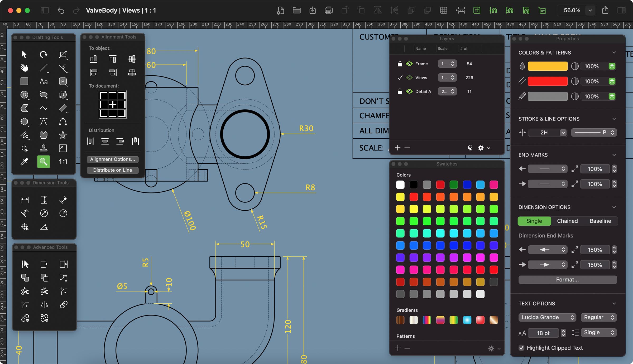Add a new layer with the plus button
The height and width of the screenshot is (364, 633).
pyautogui.click(x=397, y=148)
